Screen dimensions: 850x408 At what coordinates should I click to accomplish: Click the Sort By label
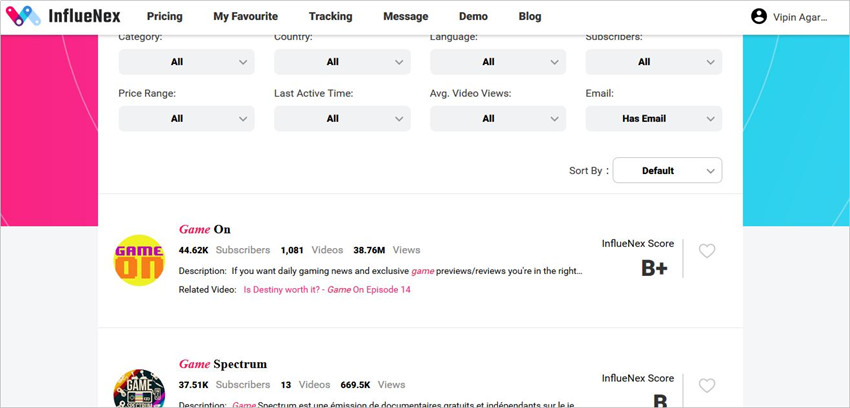tap(589, 171)
